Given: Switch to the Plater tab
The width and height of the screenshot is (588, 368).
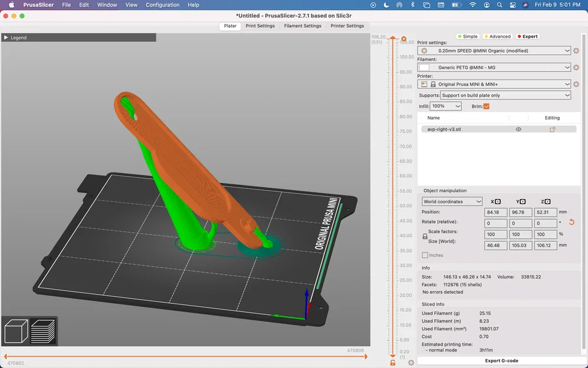Looking at the screenshot, I should (230, 26).
